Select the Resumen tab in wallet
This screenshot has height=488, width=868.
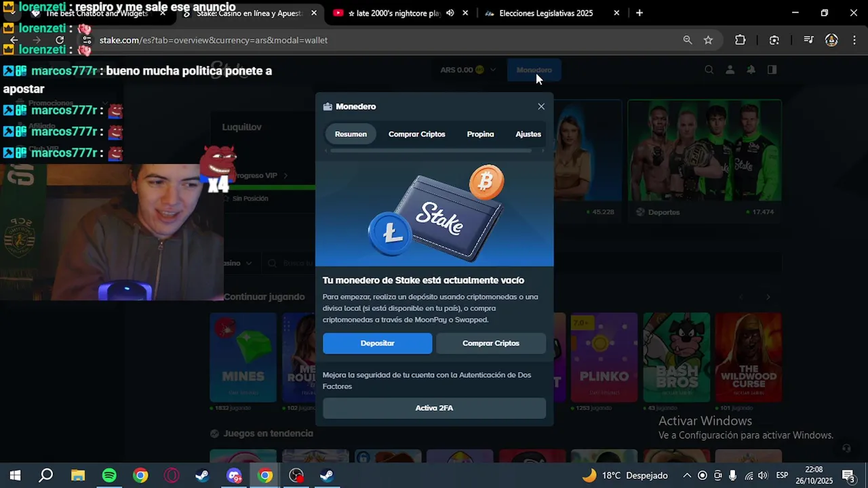[x=351, y=134]
